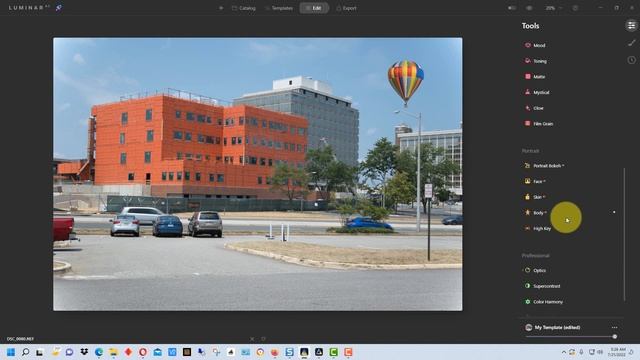The height and width of the screenshot is (360, 640).
Task: Open the 20% zoom level dropdown
Action: coord(553,8)
